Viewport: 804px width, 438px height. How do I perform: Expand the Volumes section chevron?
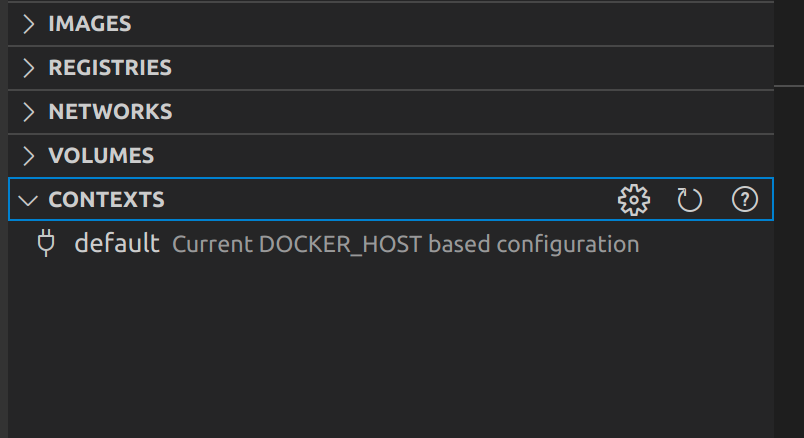29,156
